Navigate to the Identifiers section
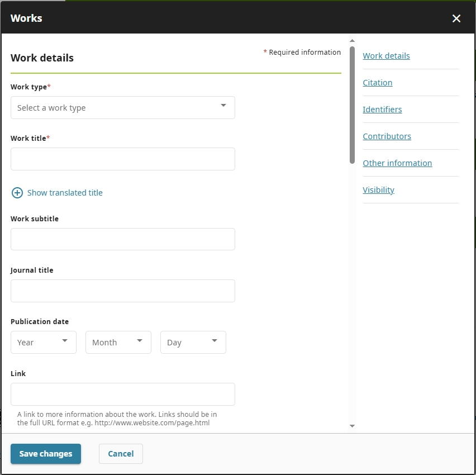Viewport: 476px width, 475px height. (x=382, y=110)
